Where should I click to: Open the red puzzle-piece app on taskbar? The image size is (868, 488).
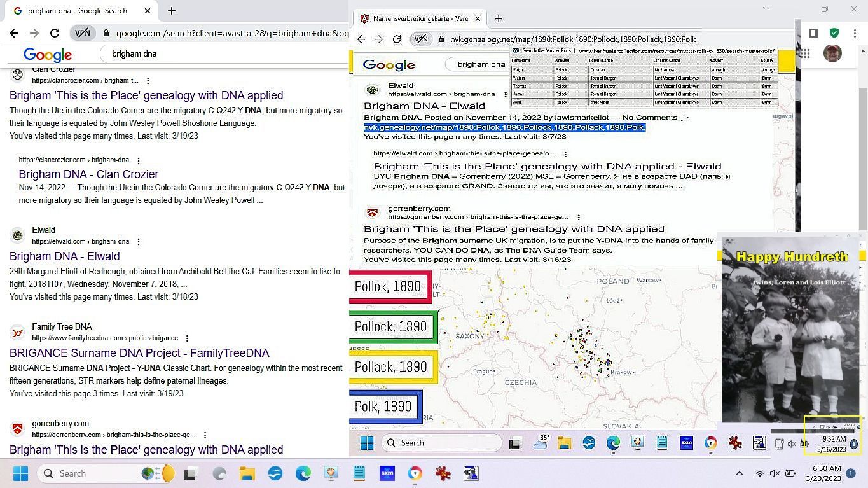click(x=443, y=473)
